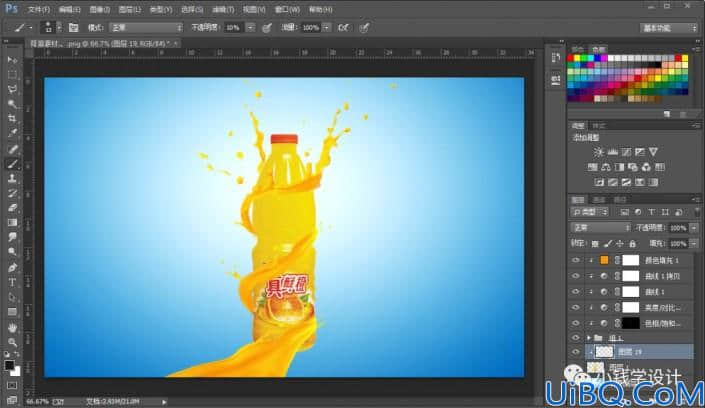Hide the 曲线 1 layer
This screenshot has height=408, width=705.
(x=576, y=291)
